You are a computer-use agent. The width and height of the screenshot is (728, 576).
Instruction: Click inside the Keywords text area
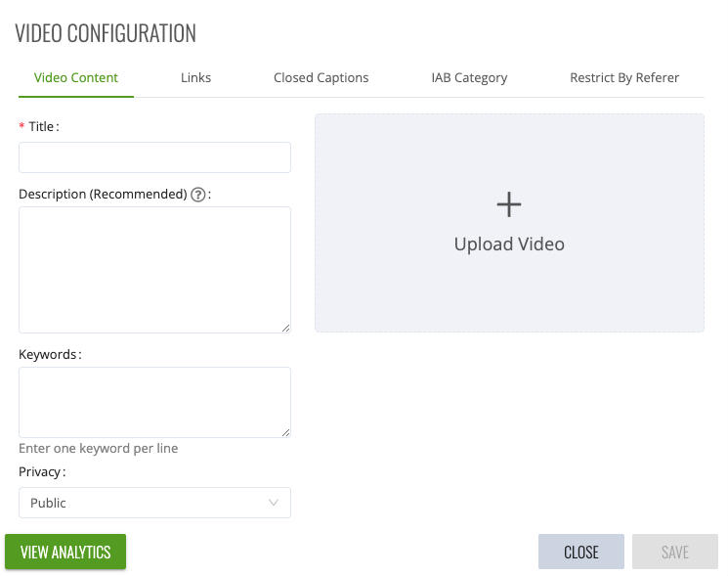(154, 402)
